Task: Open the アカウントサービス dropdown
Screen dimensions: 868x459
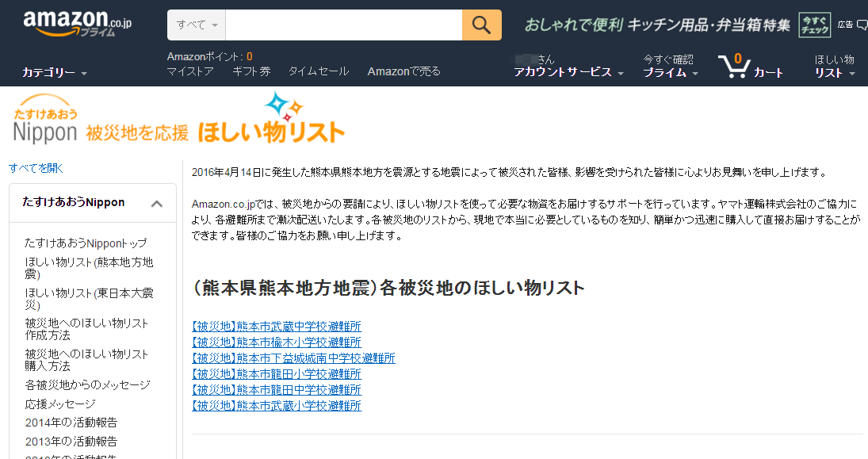Action: click(x=568, y=72)
